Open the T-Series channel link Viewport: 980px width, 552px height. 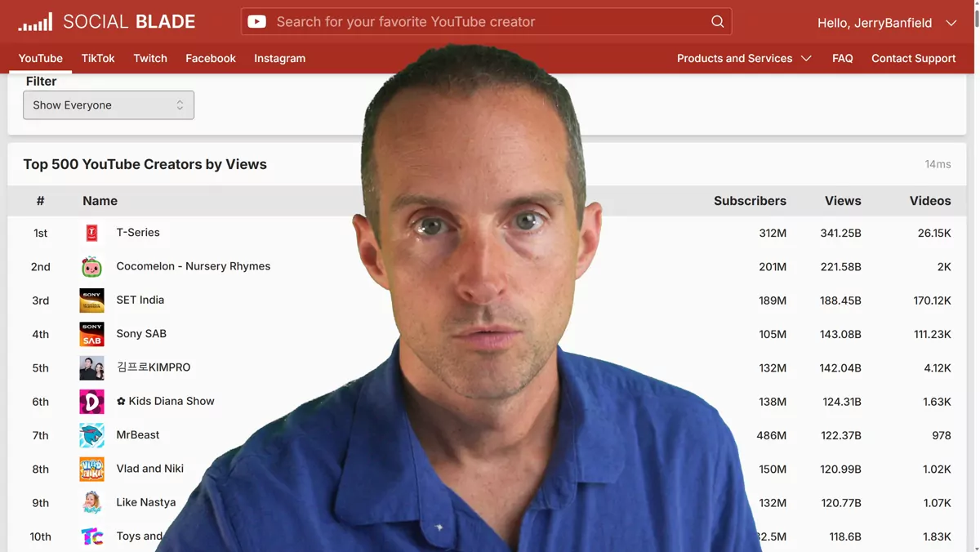[x=138, y=233]
